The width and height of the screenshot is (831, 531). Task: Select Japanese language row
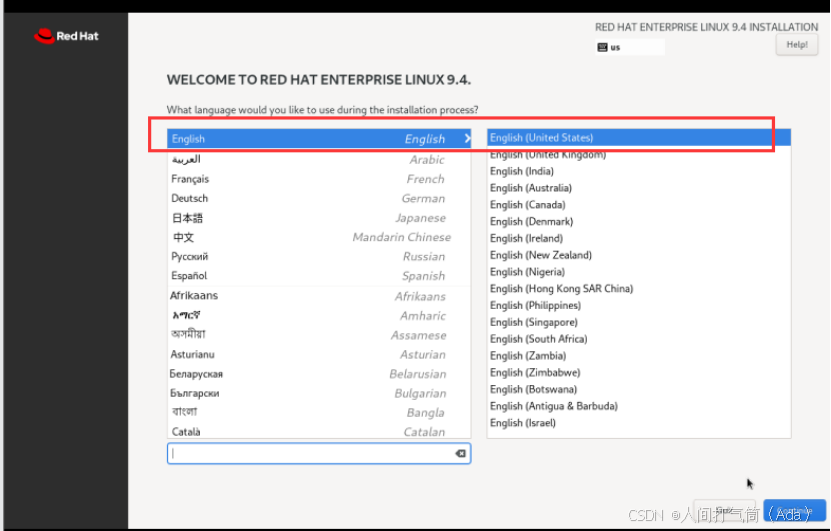[x=319, y=217]
